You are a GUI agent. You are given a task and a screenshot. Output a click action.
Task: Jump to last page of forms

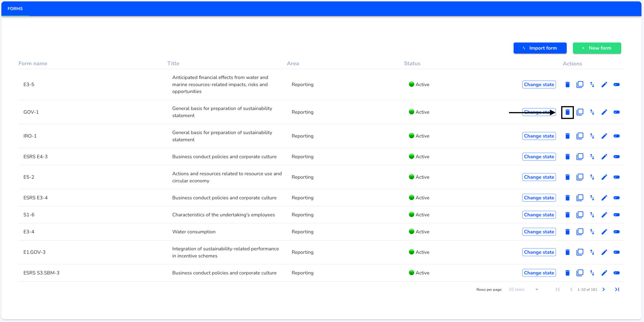[617, 290]
